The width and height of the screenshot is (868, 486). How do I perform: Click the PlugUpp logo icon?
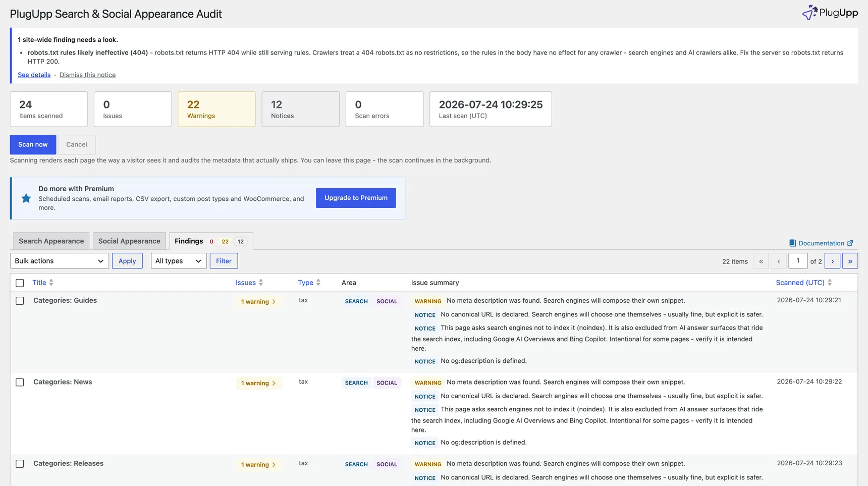click(809, 13)
